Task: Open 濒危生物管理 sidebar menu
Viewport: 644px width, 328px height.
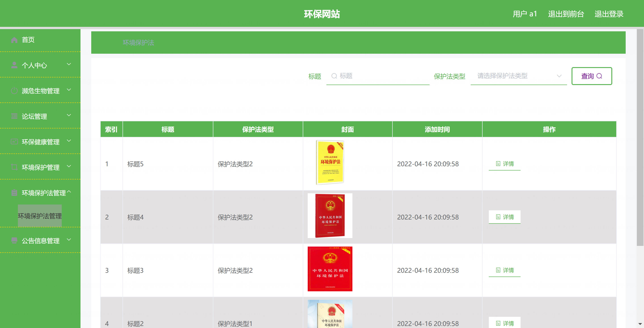Action: 40,91
